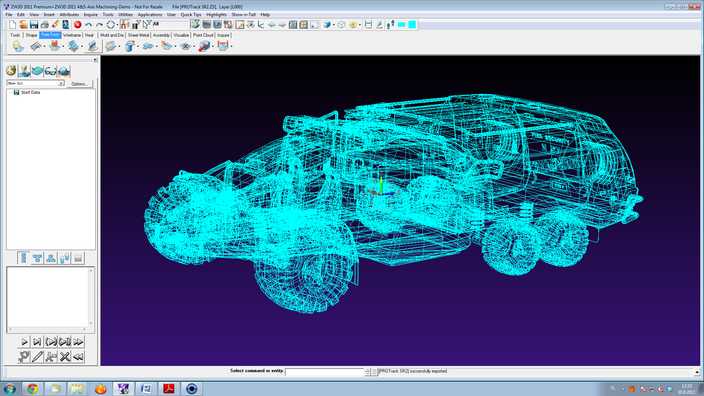Screen dimensions: 704x396
Task: Click the Options button in left panel
Action: pos(79,84)
